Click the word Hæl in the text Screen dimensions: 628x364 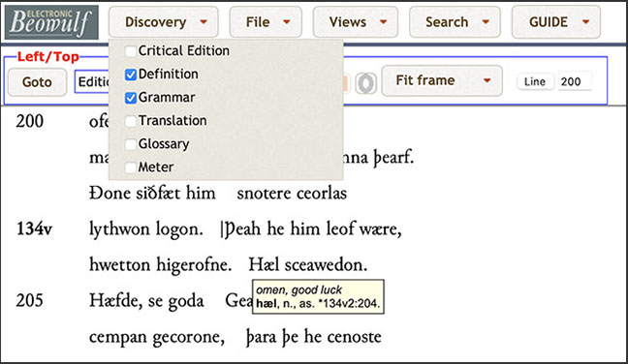[x=264, y=265]
